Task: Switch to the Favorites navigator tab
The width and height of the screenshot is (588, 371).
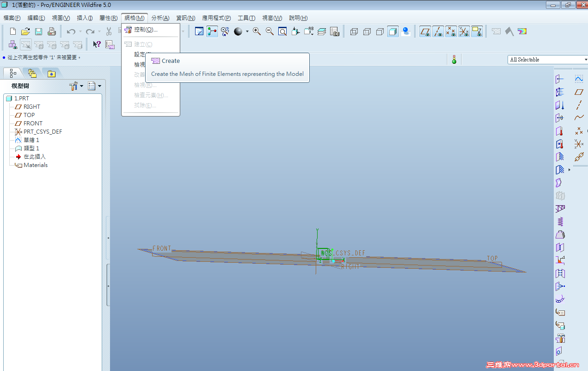Action: (51, 73)
